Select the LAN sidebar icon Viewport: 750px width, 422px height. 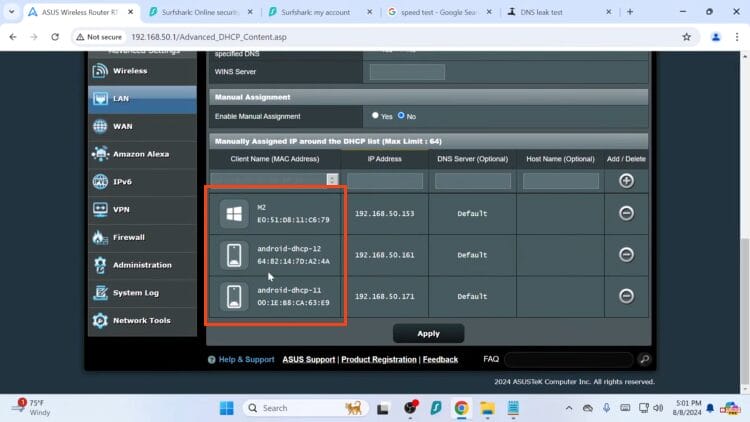pyautogui.click(x=100, y=99)
